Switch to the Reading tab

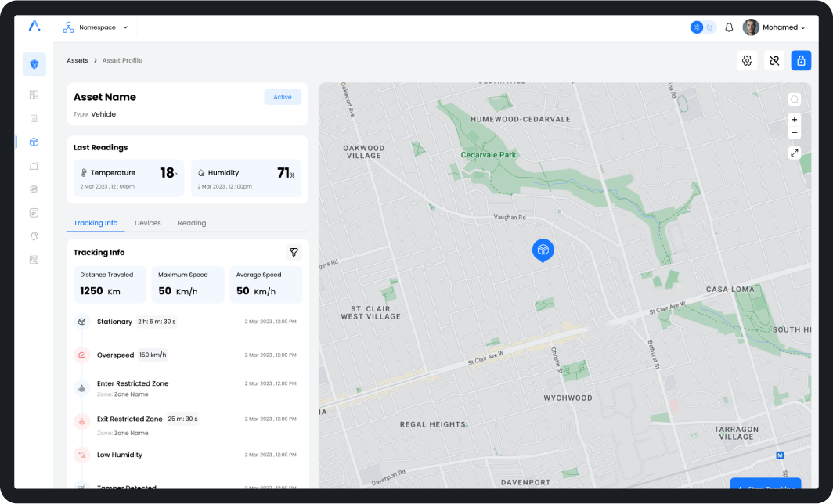(192, 223)
